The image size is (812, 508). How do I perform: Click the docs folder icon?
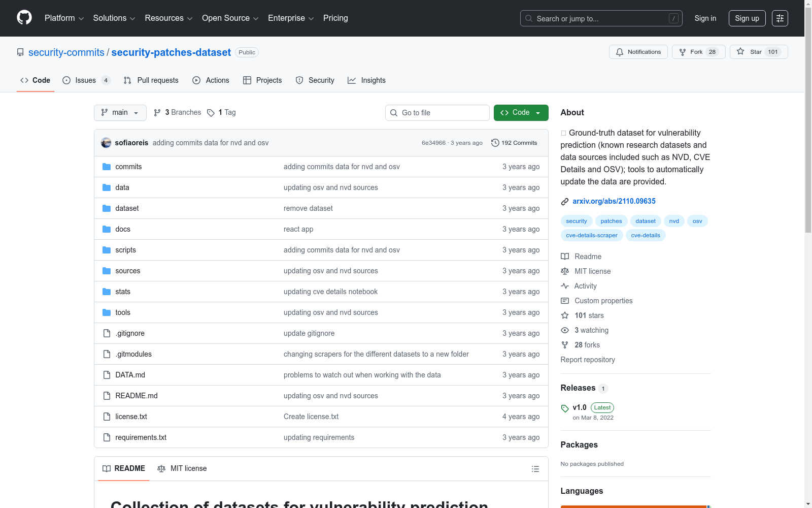coord(107,229)
